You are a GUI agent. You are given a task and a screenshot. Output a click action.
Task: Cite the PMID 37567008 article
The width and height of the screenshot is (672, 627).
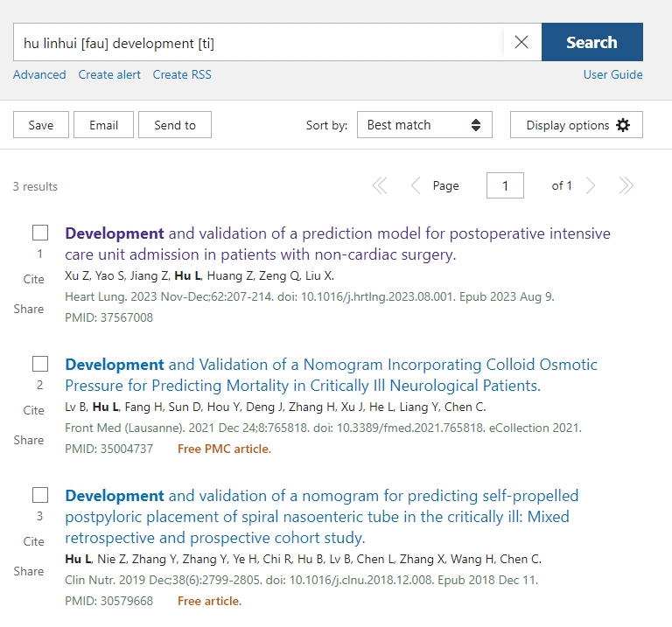pyautogui.click(x=33, y=279)
